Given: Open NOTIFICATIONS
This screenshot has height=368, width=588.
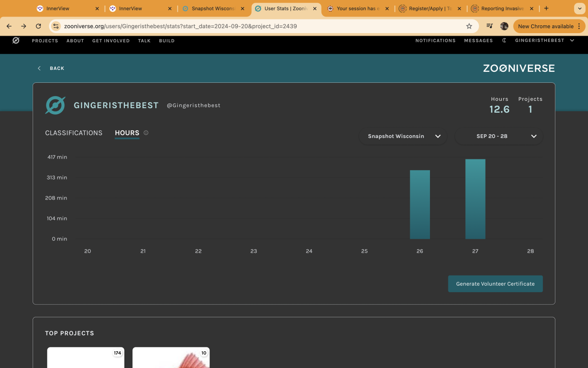Looking at the screenshot, I should 435,40.
